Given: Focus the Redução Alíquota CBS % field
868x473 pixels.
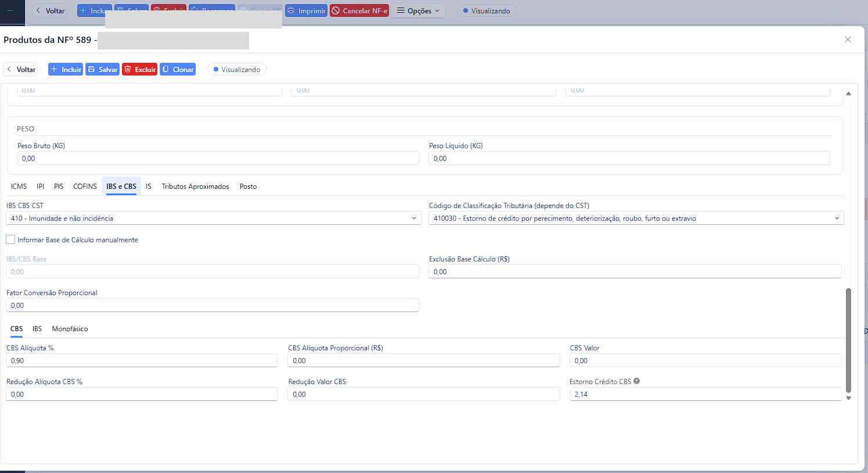Looking at the screenshot, I should coord(142,394).
